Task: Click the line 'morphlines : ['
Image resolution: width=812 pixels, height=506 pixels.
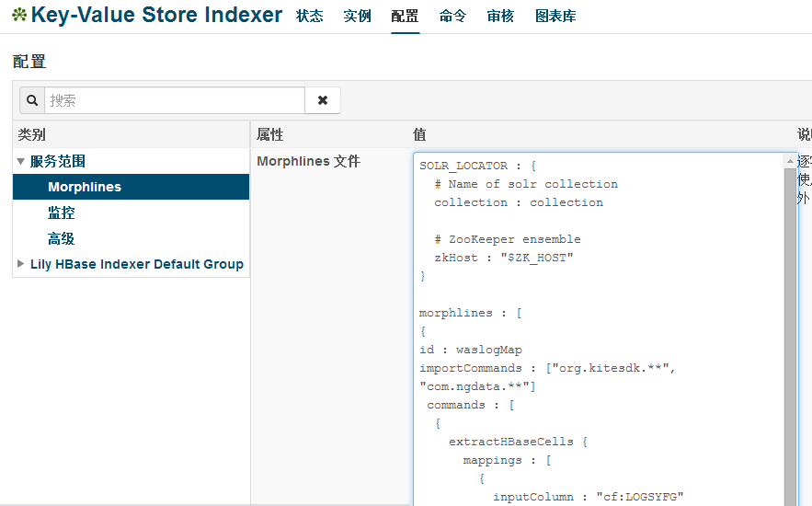Action: coord(470,313)
